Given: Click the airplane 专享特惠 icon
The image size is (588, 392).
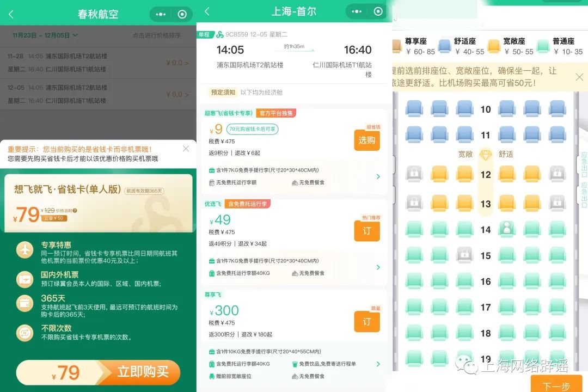Looking at the screenshot, I should (24, 250).
